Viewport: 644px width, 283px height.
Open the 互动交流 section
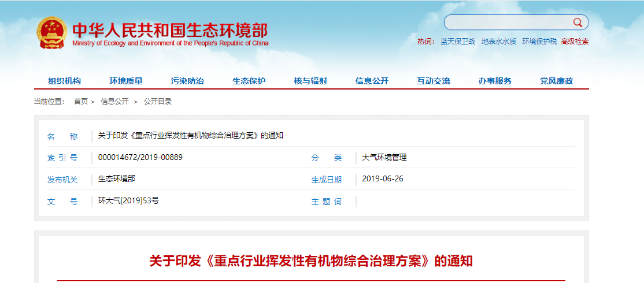[434, 81]
